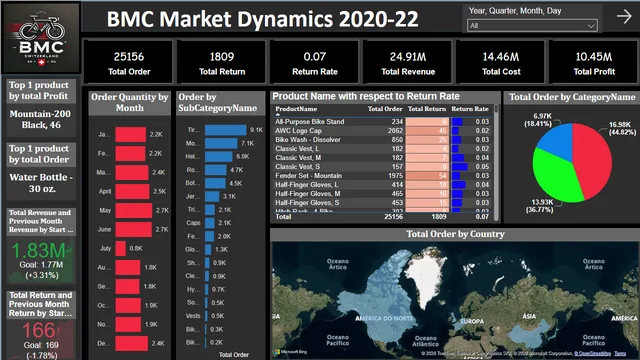Click the 7.1K subcategory bar
The width and height of the screenshot is (640, 360).
(221, 143)
